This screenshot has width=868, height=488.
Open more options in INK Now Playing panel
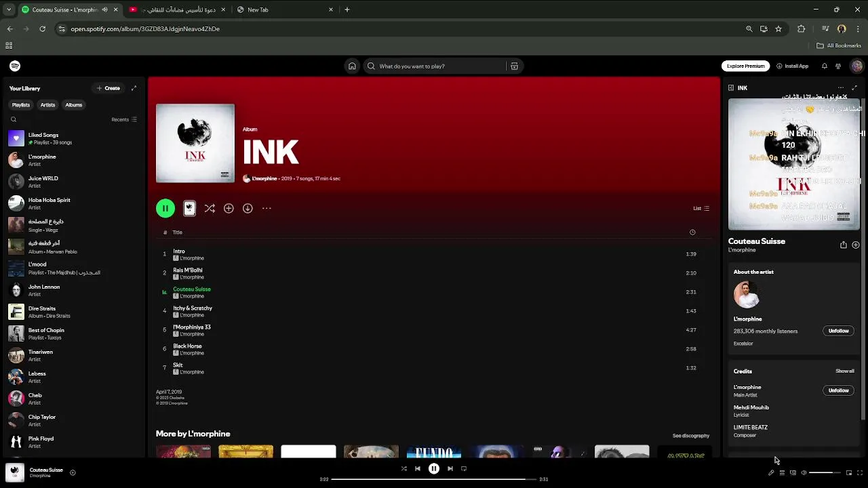coord(841,88)
